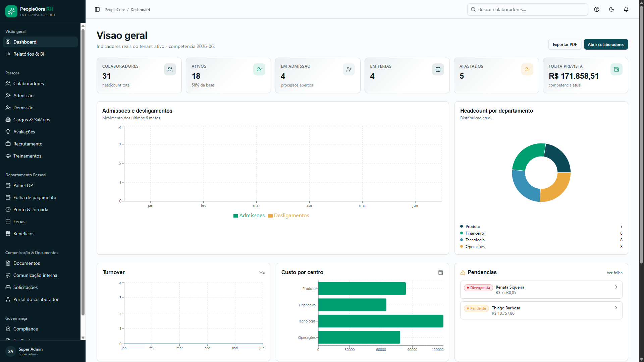Click the Pendencias warning triangle icon

point(463,273)
